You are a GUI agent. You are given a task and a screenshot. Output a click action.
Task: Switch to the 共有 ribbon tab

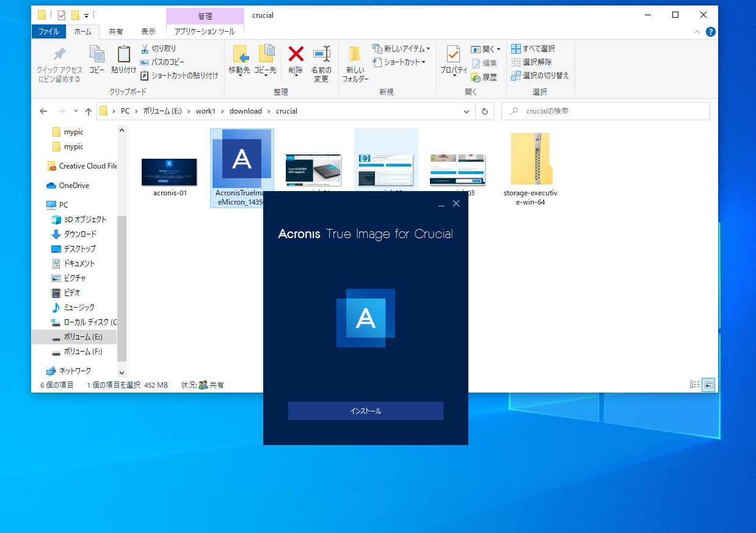click(x=115, y=31)
